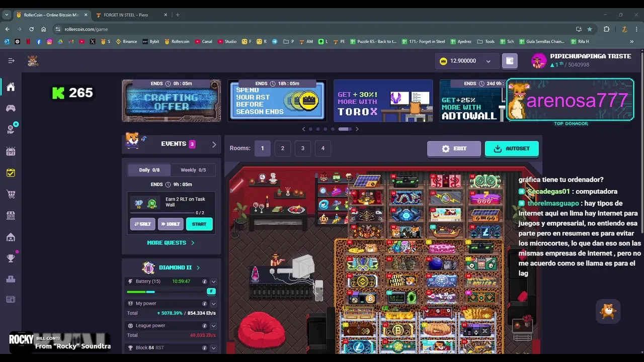Screen dimensions: 644x362
Task: Select room 1
Action: [262, 148]
